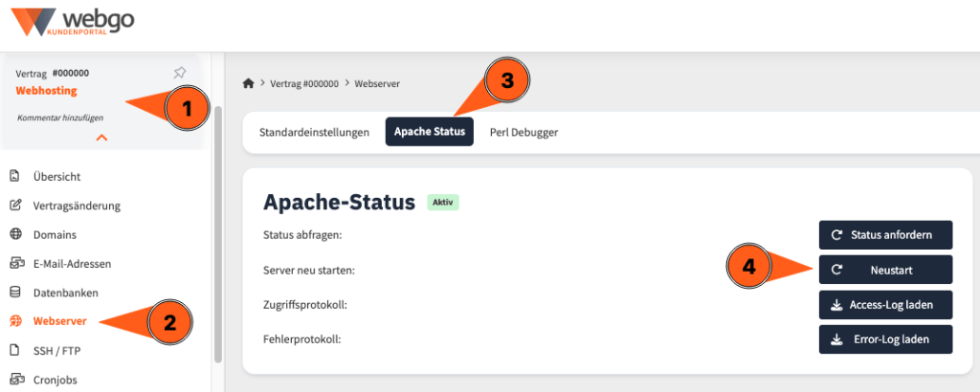Image resolution: width=980 pixels, height=392 pixels.
Task: Click the Vertrag #000000 text in the sidebar card
Action: coord(52,73)
